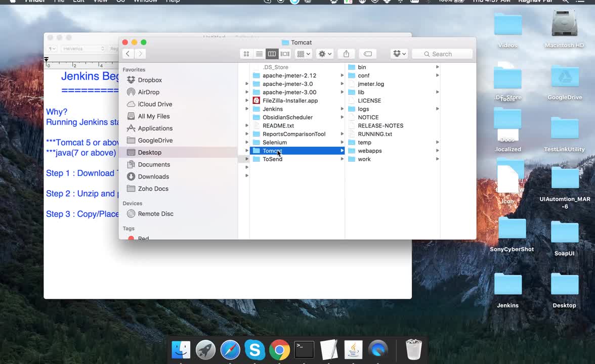The width and height of the screenshot is (595, 364).
Task: Switch Finder to icon view
Action: [x=246, y=54]
